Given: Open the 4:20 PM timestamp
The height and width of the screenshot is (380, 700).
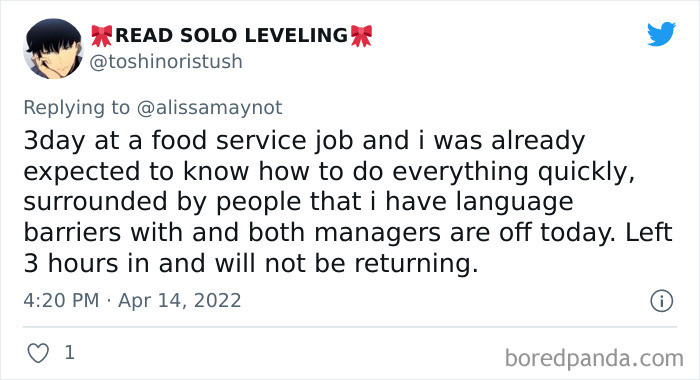Looking at the screenshot, I should click(x=61, y=300).
